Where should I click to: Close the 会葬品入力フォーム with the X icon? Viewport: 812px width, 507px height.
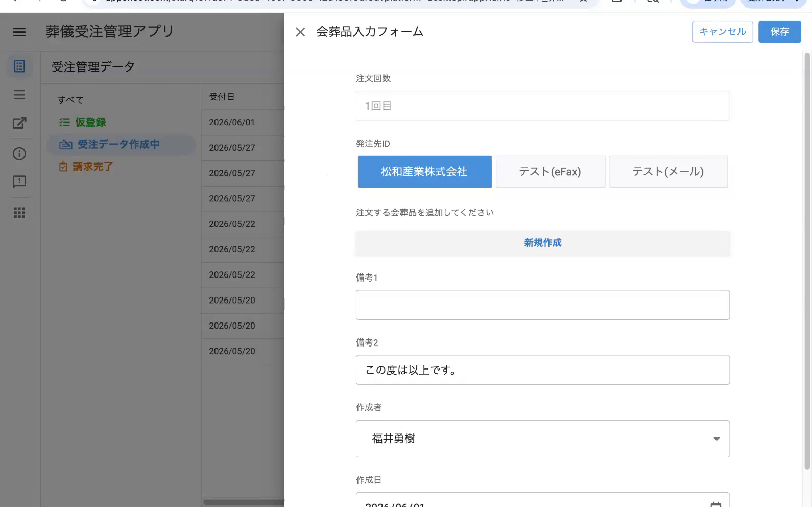tap(300, 32)
